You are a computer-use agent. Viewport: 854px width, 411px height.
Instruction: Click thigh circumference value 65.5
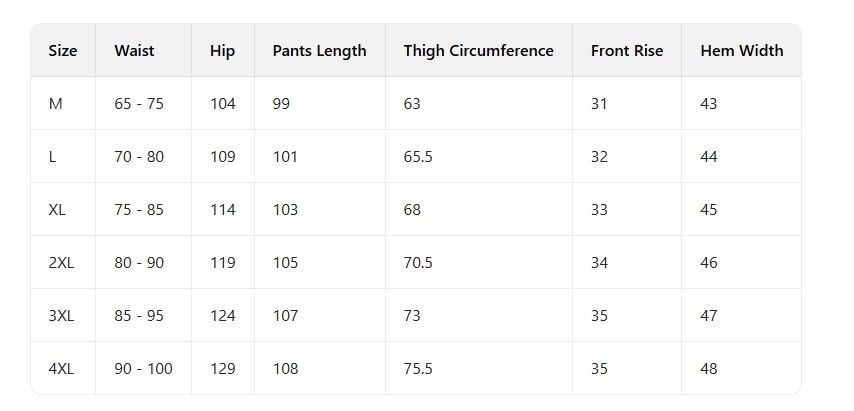(x=418, y=157)
